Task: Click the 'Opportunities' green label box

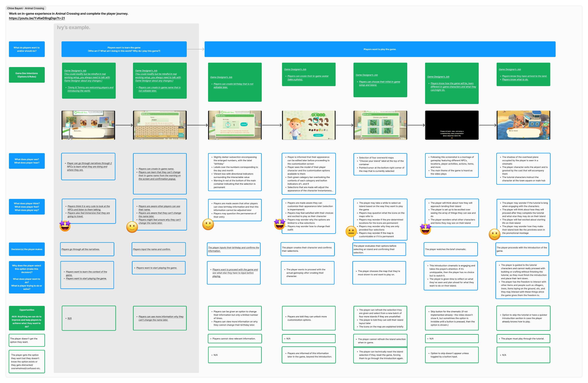Action: click(27, 318)
